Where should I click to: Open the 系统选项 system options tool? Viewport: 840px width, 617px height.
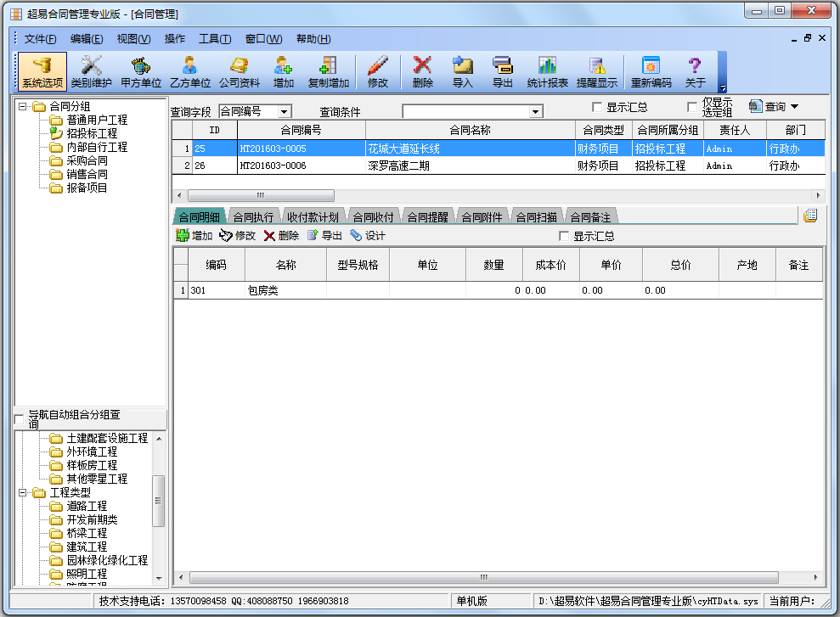tap(42, 71)
